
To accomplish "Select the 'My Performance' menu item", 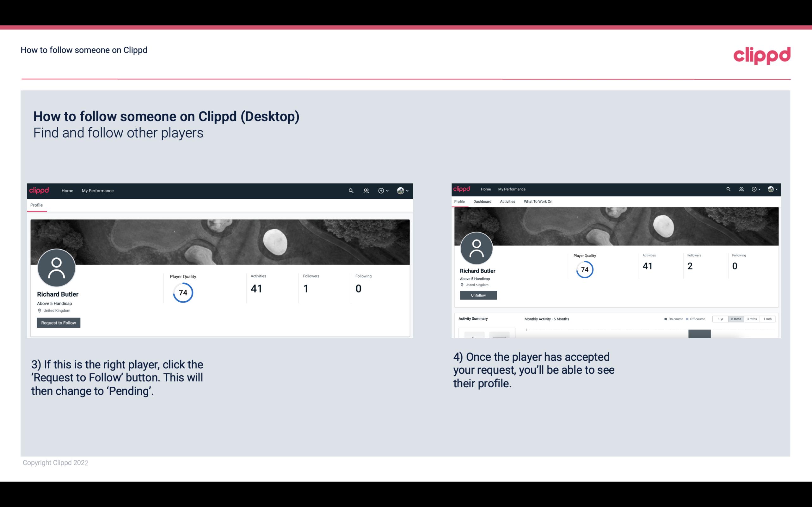I will pos(98,190).
